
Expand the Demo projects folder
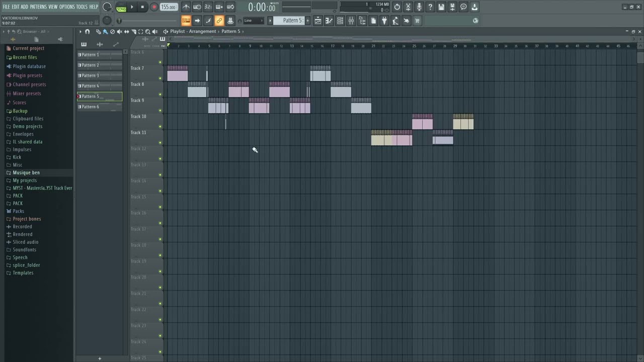click(x=27, y=126)
